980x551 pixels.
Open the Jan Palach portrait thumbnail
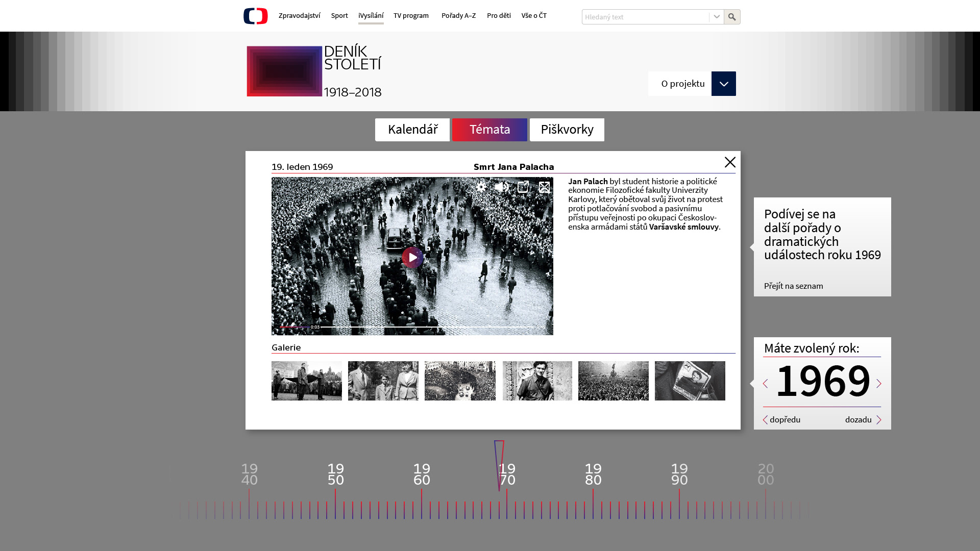coord(537,381)
